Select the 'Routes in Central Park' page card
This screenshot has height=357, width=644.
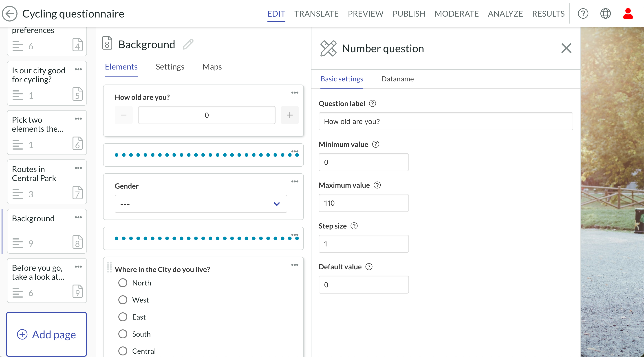[47, 182]
